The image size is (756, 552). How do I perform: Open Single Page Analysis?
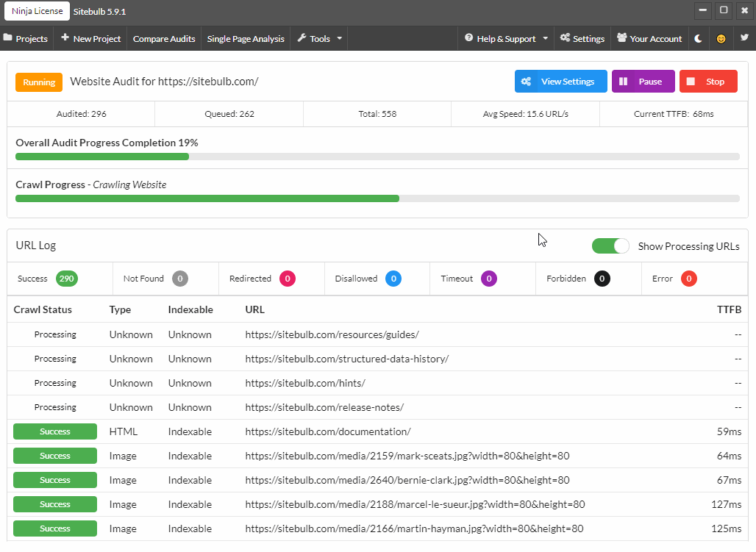coord(246,38)
